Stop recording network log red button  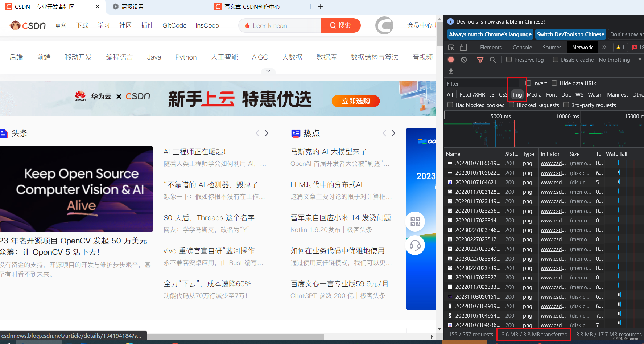pyautogui.click(x=451, y=60)
